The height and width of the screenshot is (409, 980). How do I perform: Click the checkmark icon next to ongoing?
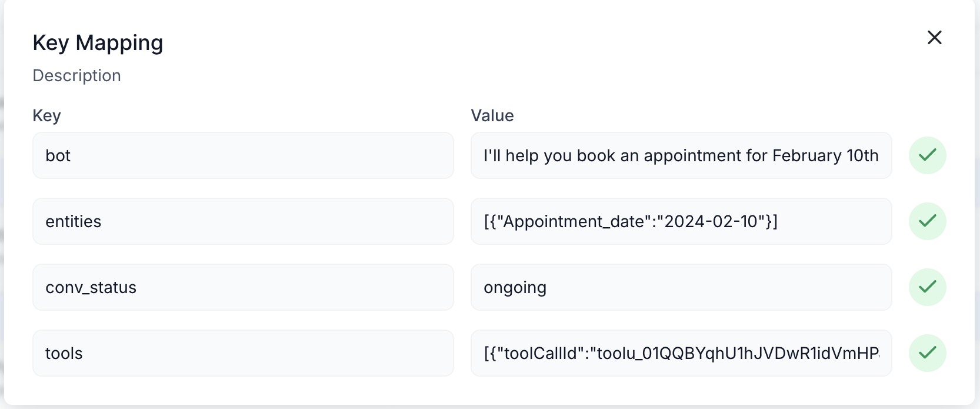click(x=927, y=287)
